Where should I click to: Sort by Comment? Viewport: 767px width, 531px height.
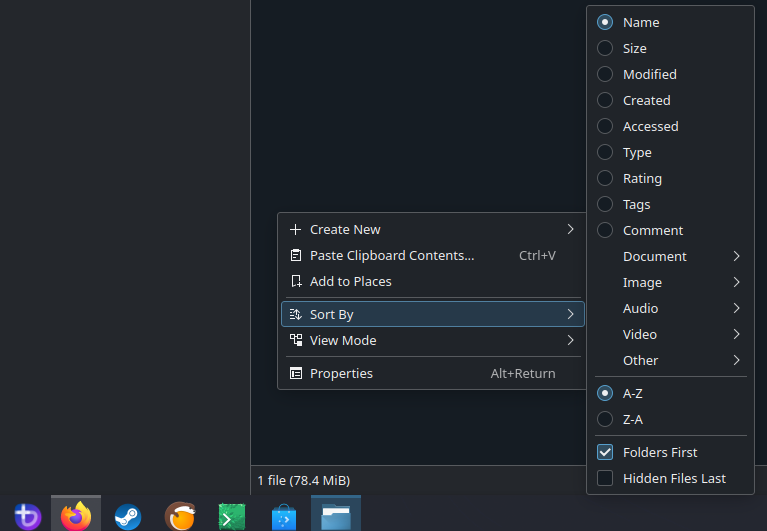pos(670,230)
